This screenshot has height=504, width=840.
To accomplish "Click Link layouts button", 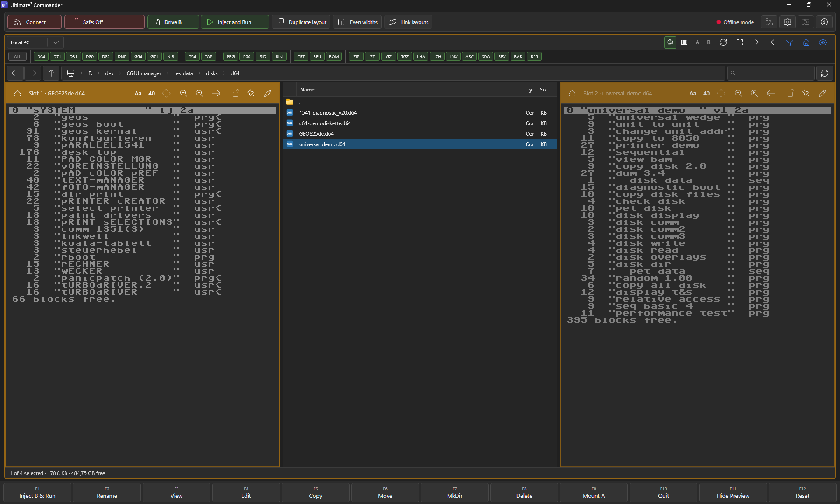I will [408, 22].
